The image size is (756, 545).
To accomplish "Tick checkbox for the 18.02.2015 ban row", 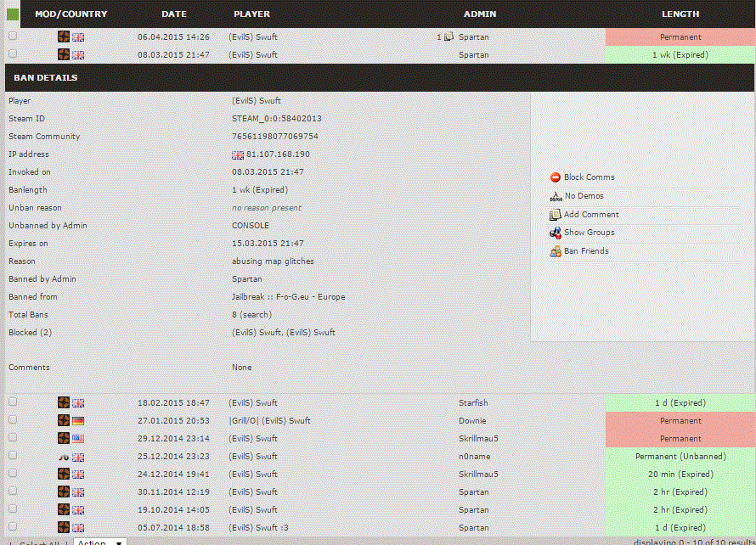I will point(13,402).
